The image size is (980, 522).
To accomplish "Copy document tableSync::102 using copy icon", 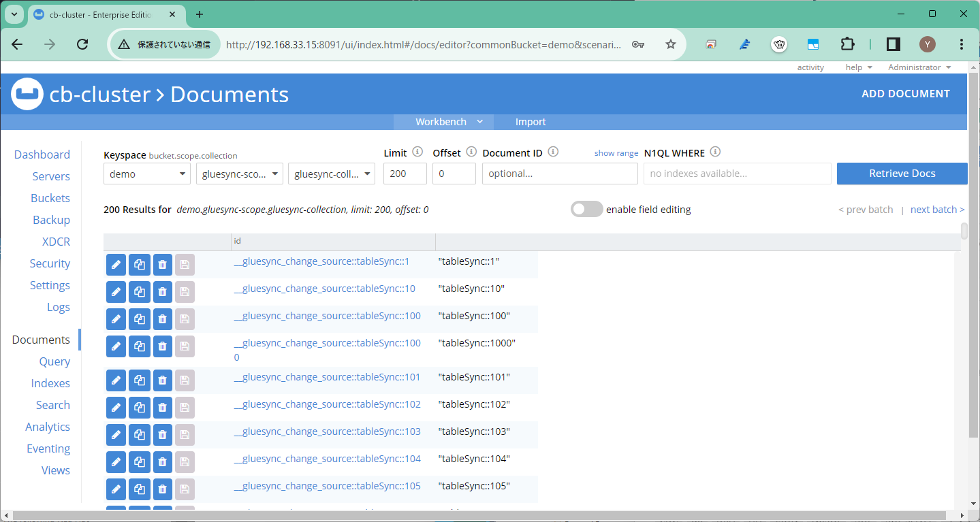I will (x=139, y=408).
